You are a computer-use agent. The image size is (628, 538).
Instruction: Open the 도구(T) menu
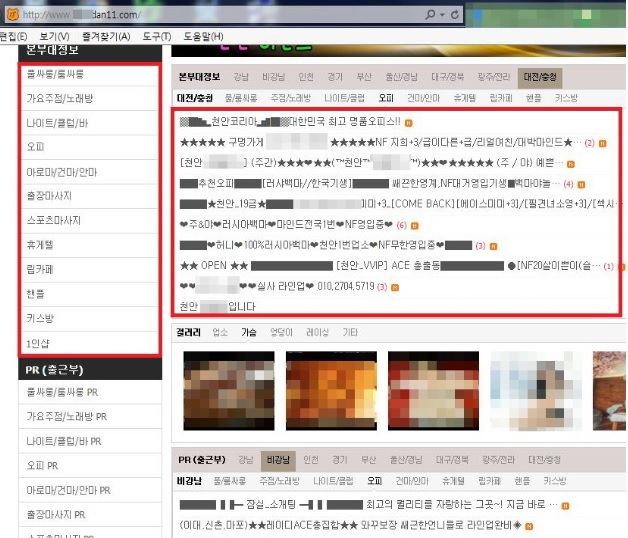click(x=158, y=37)
